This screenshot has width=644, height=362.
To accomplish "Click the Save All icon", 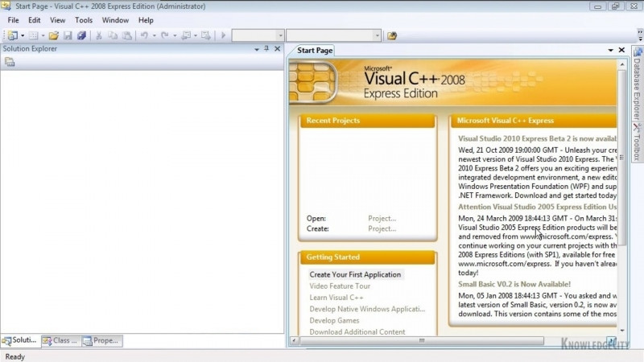I will point(81,35).
